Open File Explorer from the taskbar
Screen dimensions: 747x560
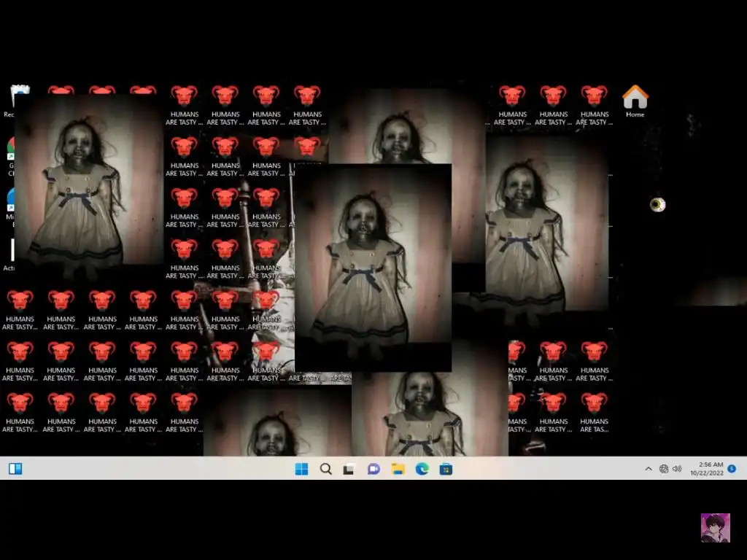point(398,469)
